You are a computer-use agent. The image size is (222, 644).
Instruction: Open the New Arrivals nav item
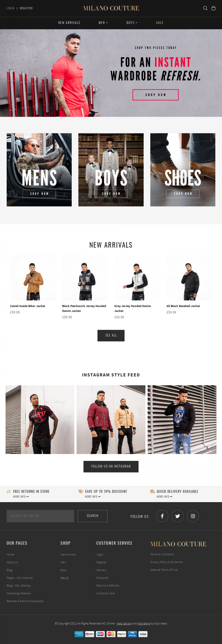pyautogui.click(x=69, y=23)
